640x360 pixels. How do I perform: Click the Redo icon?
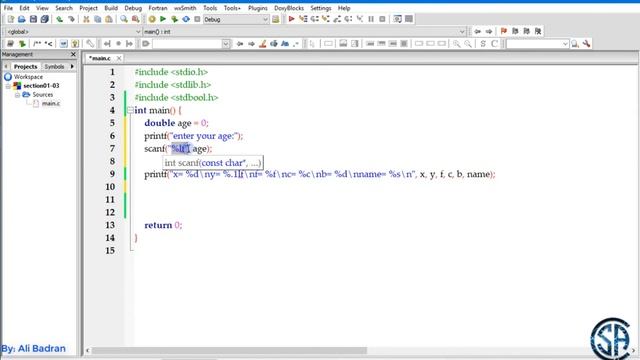(71, 19)
